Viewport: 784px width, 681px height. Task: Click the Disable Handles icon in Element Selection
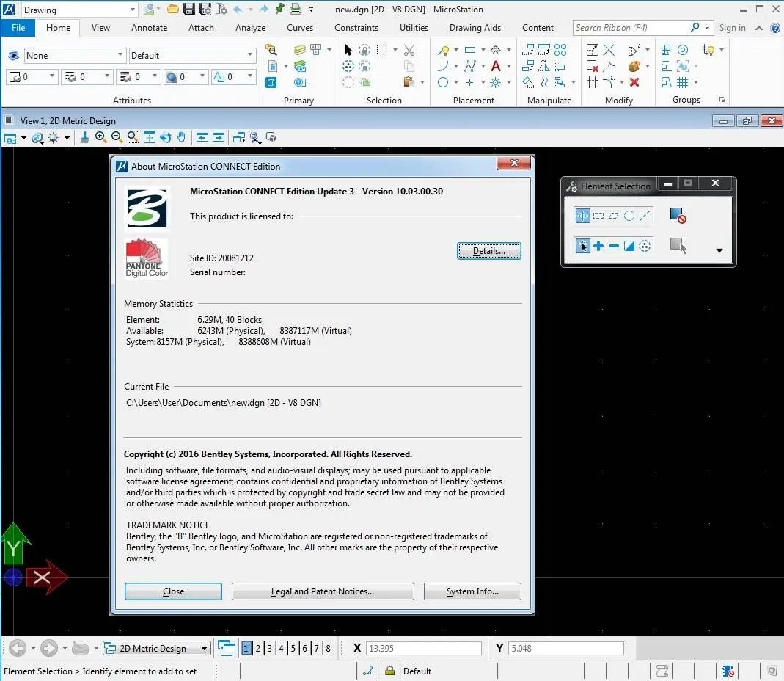[678, 216]
